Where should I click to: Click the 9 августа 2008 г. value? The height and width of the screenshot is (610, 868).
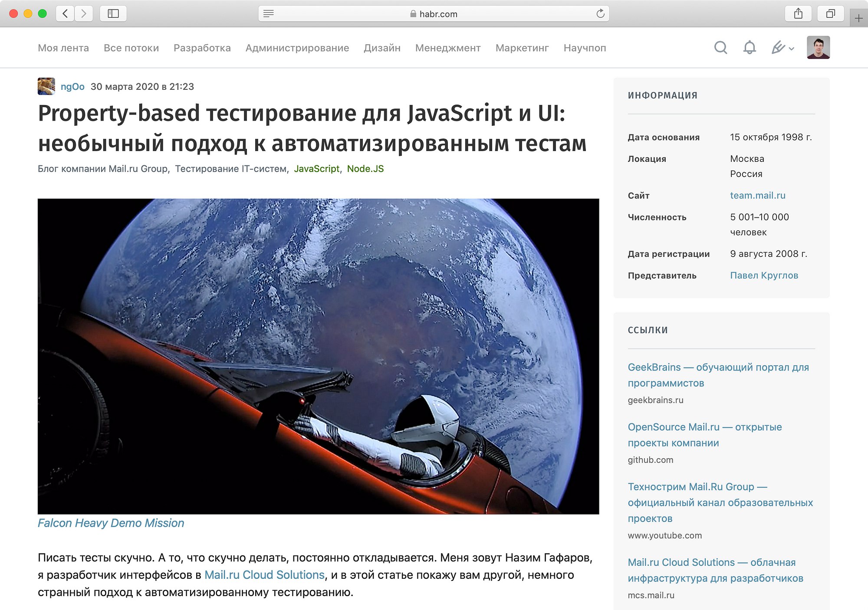click(769, 254)
